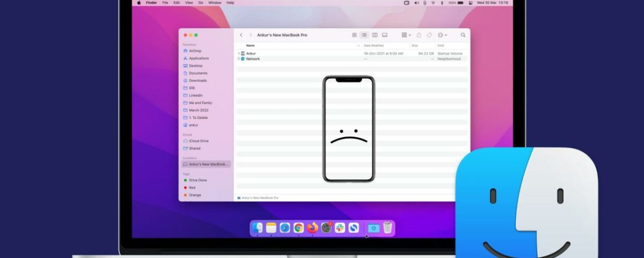Open the Group By dropdown in toolbar
This screenshot has width=644, height=258.
(406, 35)
